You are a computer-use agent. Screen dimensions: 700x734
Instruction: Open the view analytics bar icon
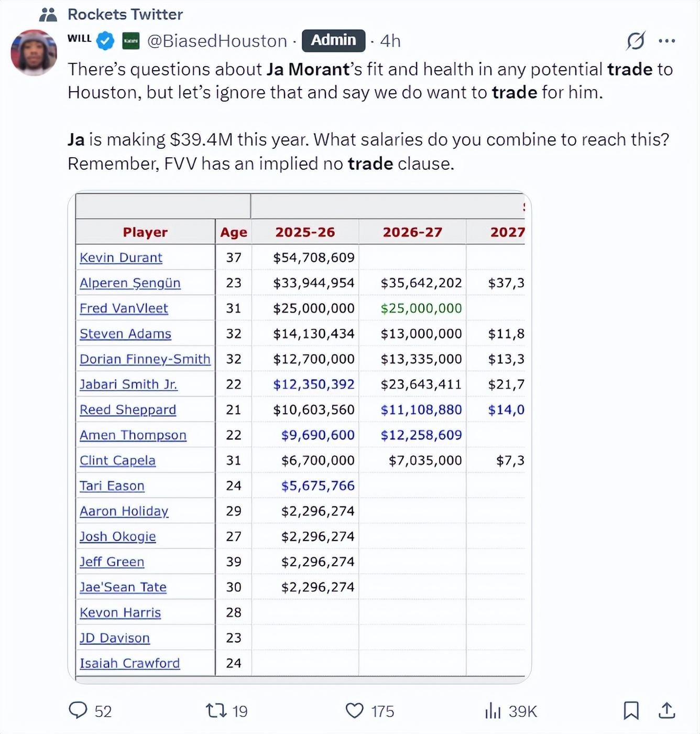click(493, 710)
